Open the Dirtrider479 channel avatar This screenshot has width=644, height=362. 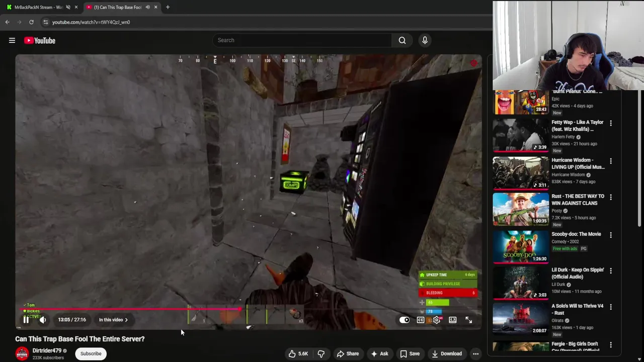(22, 353)
